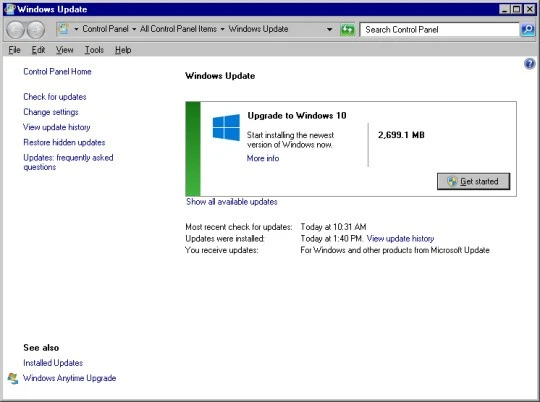Click the Windows Anytime Upgrade flag icon
This screenshot has width=540, height=402.
(x=13, y=378)
